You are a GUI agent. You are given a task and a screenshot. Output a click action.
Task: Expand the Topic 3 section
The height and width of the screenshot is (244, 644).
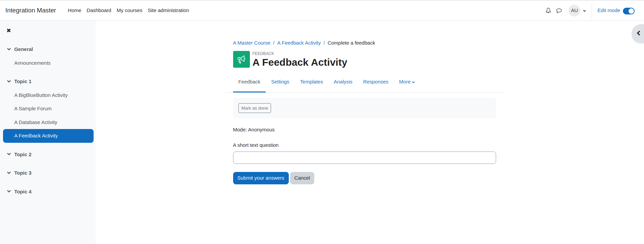9,173
